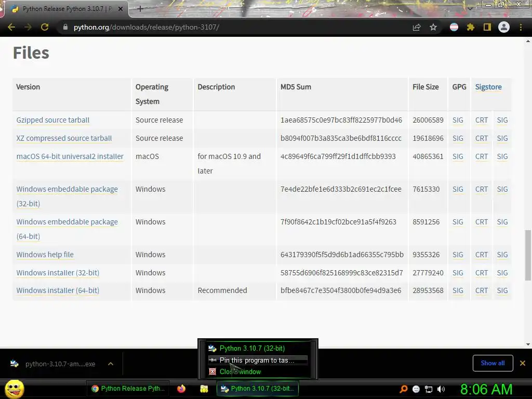
Task: Open the network tray icon
Action: tap(429, 389)
